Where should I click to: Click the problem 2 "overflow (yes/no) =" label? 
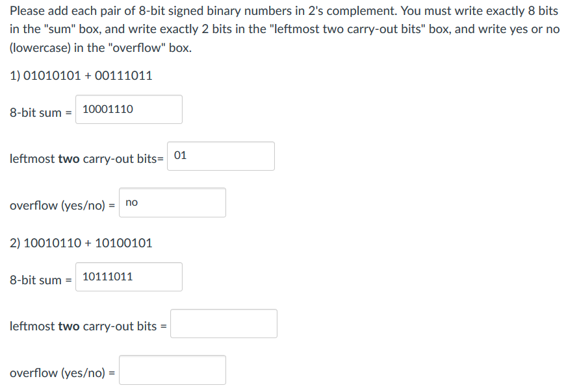coord(62,373)
